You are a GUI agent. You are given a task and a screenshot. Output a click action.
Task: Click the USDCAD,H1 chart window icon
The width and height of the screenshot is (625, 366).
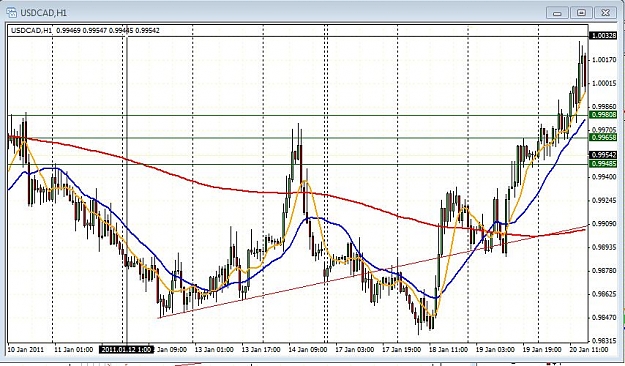[12, 12]
